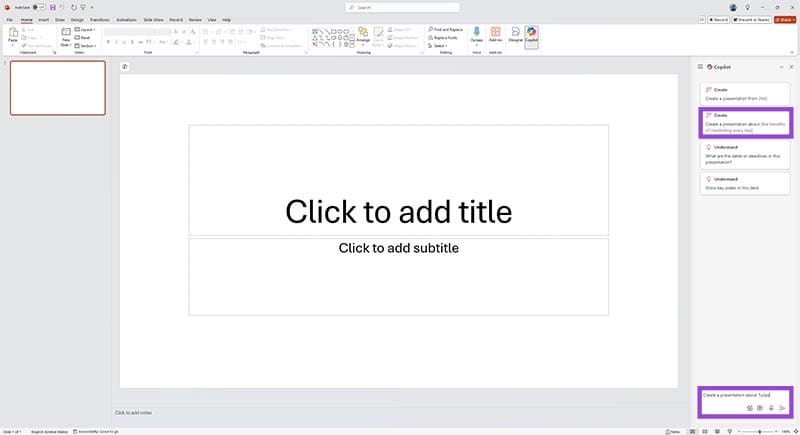
Task: Click the lightbulb icon in title bar
Action: [x=747, y=8]
